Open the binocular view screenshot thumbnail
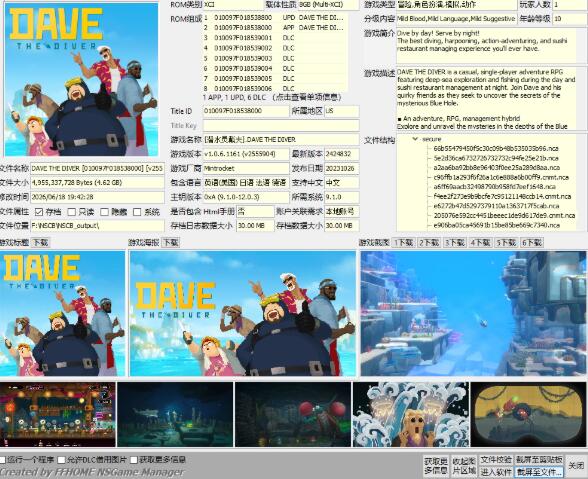Screen dimensions: 588x479 (x=529, y=414)
